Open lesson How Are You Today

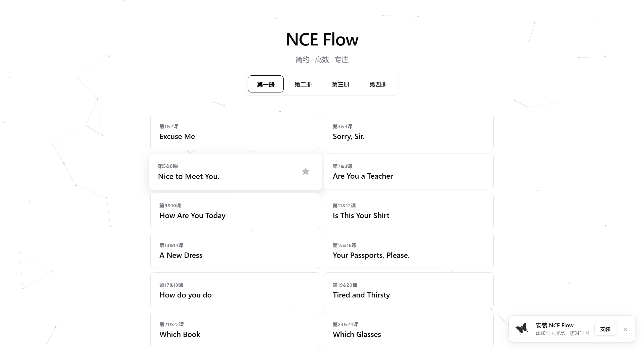click(235, 211)
